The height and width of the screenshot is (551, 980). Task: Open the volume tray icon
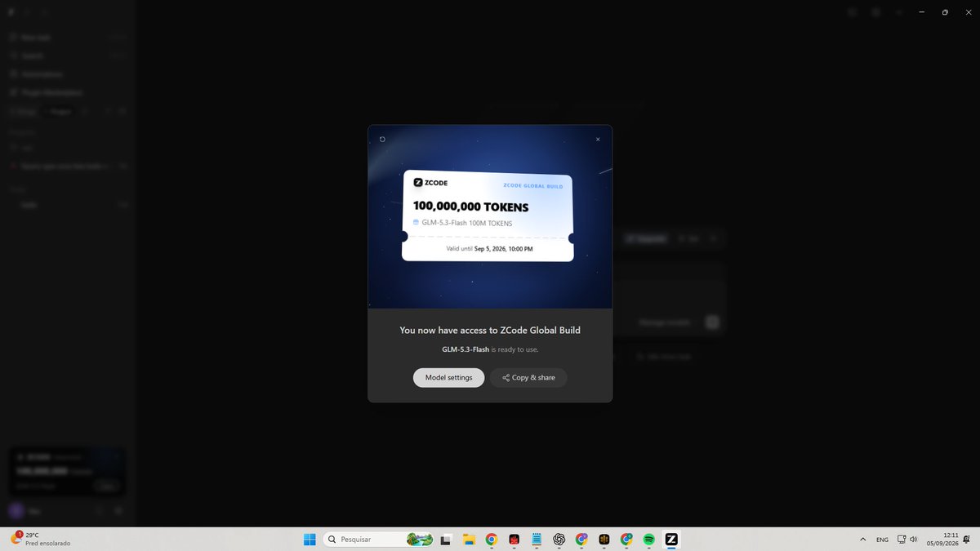912,540
